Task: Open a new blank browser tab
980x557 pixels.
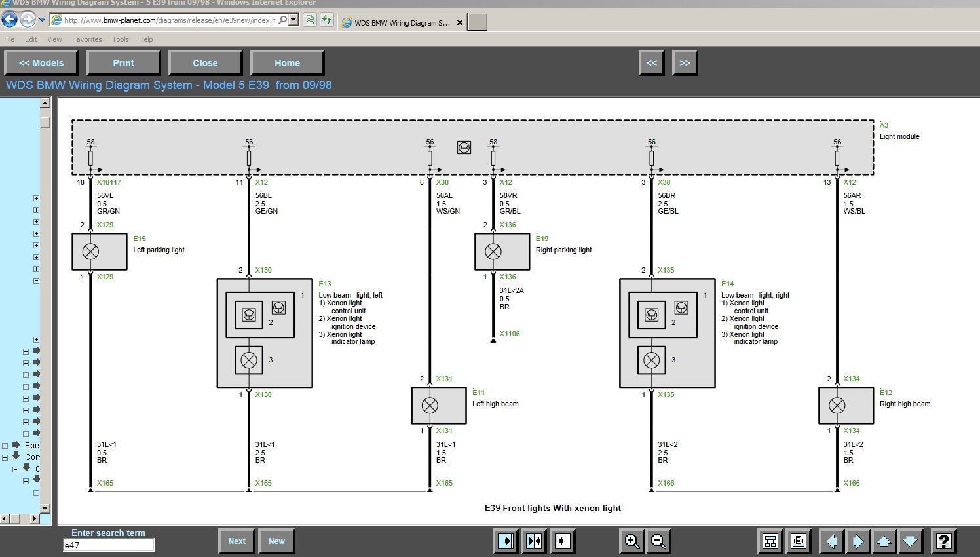Action: point(478,22)
